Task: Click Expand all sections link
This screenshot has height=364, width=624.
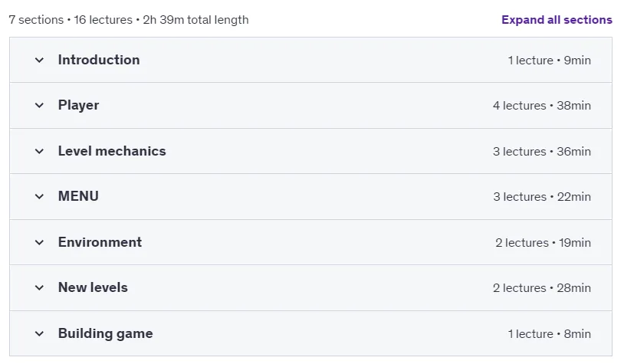Action: pos(557,20)
